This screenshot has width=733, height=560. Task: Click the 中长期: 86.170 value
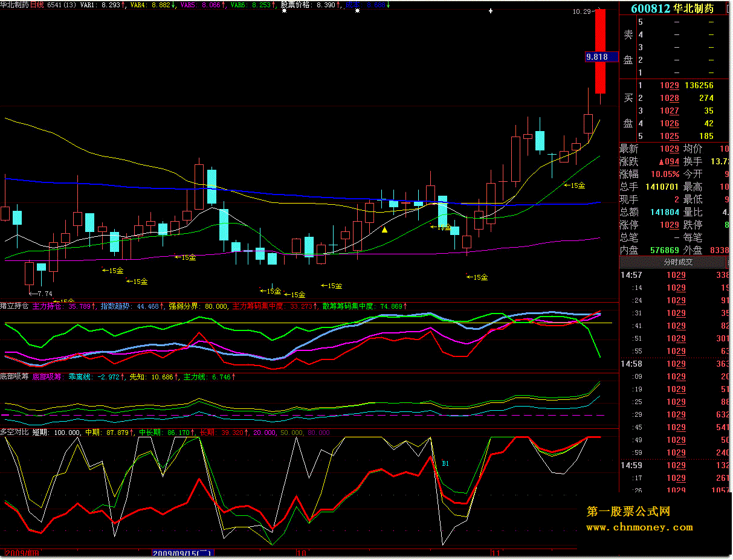[167, 433]
